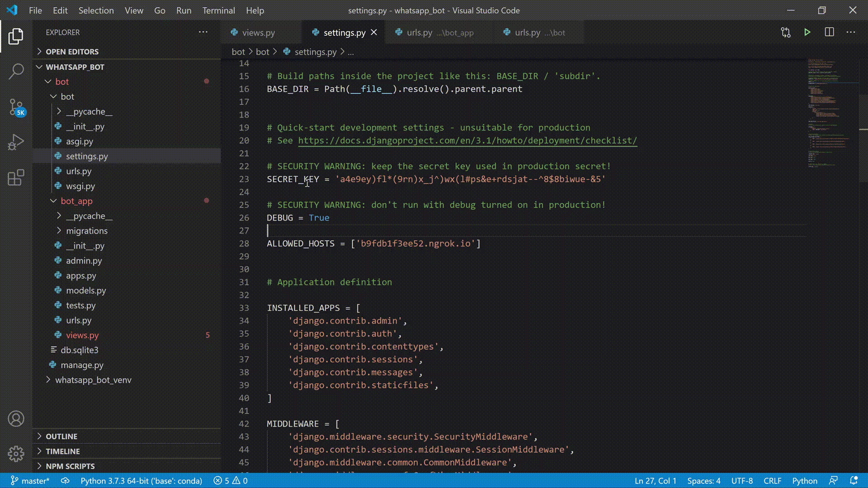Click the feedback icon in status bar
This screenshot has height=488, width=868.
tap(833, 481)
